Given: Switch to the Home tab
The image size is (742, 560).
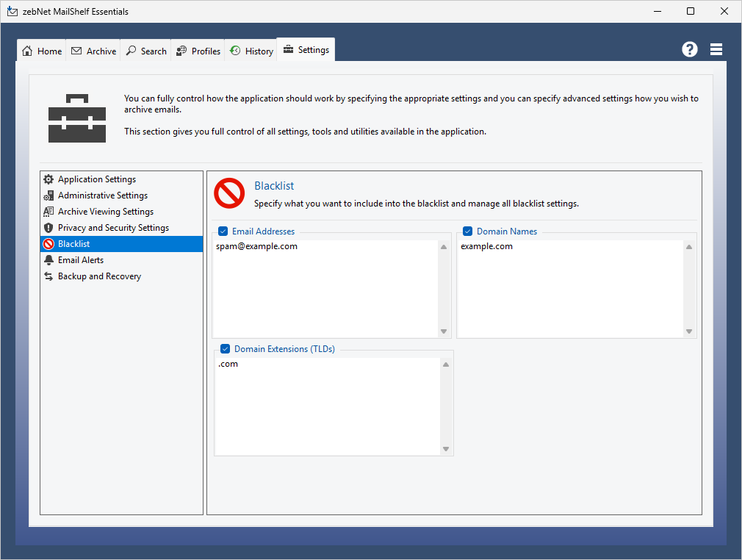Looking at the screenshot, I should point(42,51).
